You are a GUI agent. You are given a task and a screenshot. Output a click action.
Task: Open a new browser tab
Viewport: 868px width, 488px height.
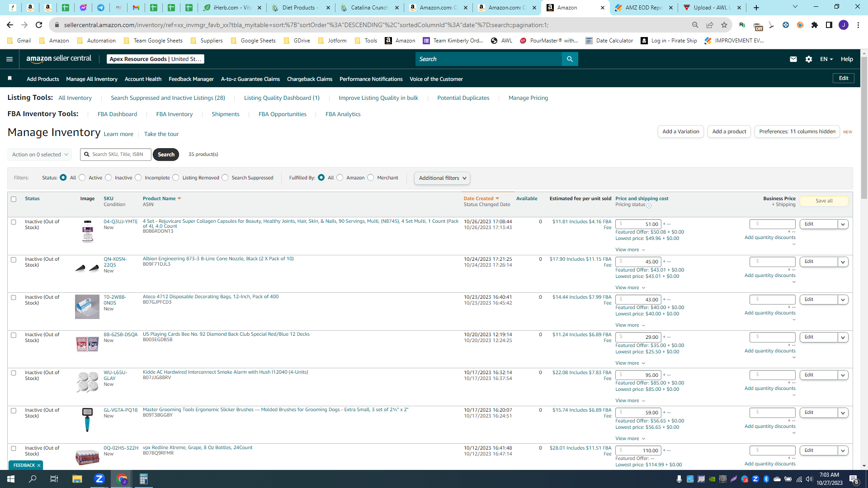tap(756, 8)
